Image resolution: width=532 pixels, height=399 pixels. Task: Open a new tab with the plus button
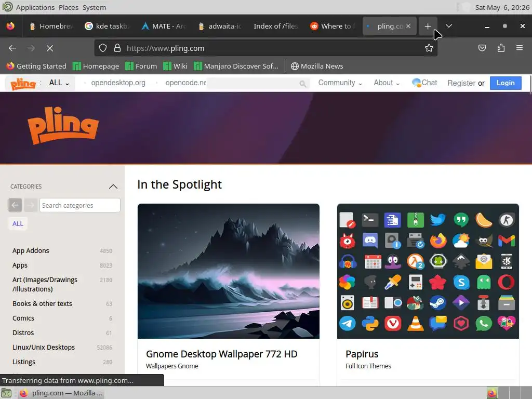(428, 26)
